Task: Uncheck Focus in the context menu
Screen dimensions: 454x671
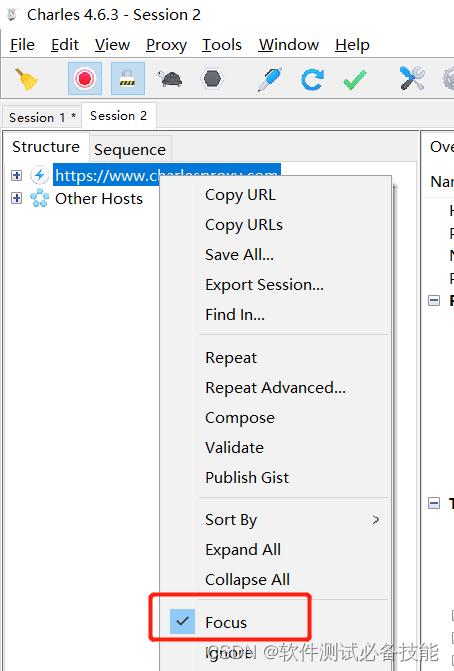Action: coord(226,622)
